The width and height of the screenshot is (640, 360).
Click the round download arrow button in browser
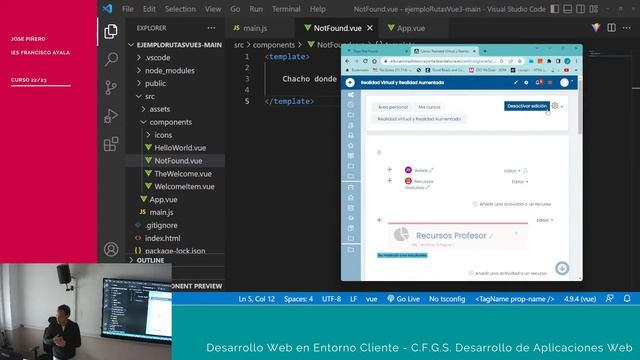[562, 268]
